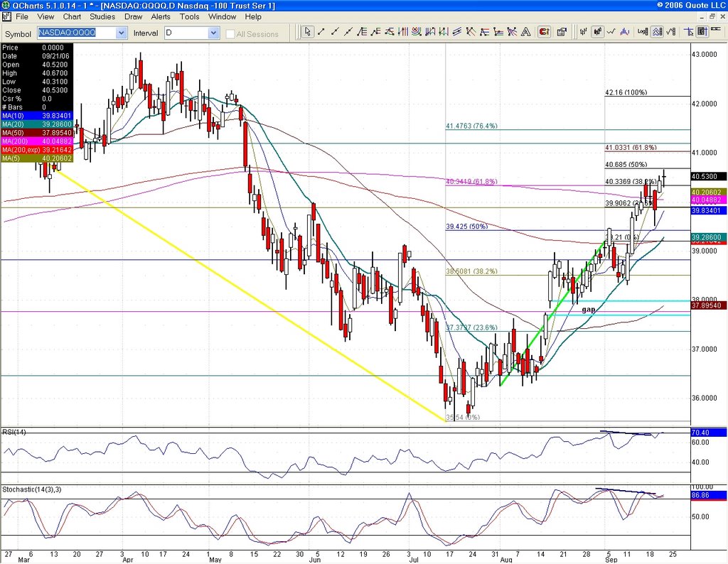Open the Symbol dropdown arrow
Image resolution: width=728 pixels, height=564 pixels.
(x=121, y=33)
